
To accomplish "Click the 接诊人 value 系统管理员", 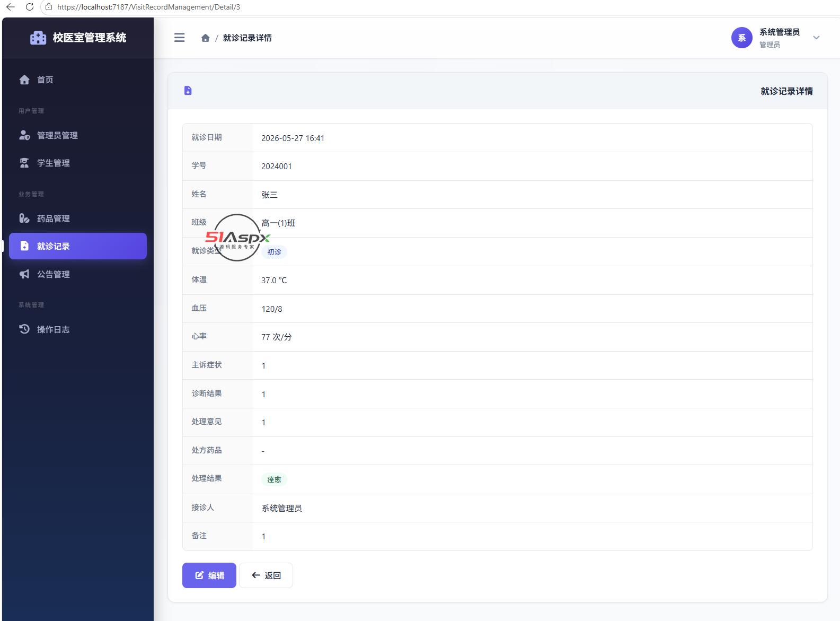I will click(x=281, y=508).
